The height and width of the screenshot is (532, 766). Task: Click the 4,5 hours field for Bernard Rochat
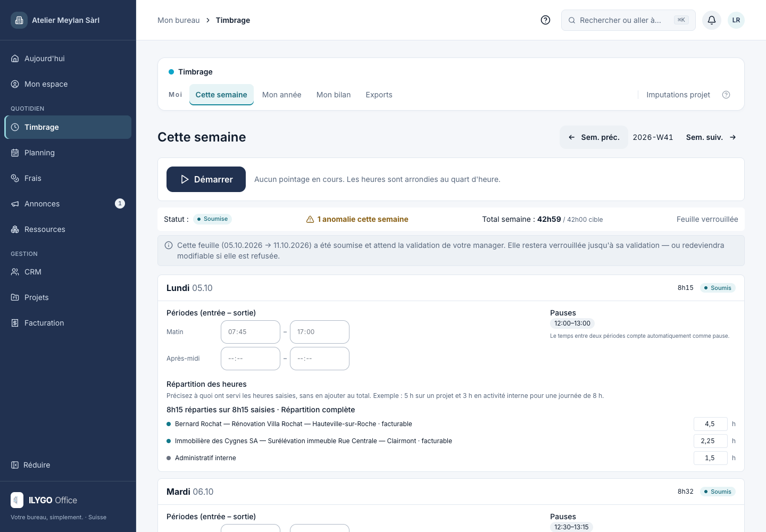click(x=711, y=424)
